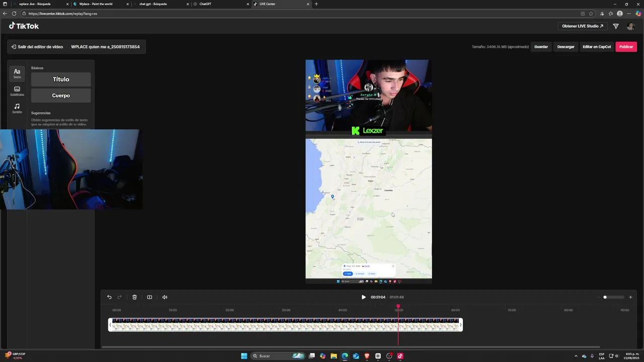Click the pink playhead marker
Image resolution: width=644 pixels, height=362 pixels.
pyautogui.click(x=398, y=306)
